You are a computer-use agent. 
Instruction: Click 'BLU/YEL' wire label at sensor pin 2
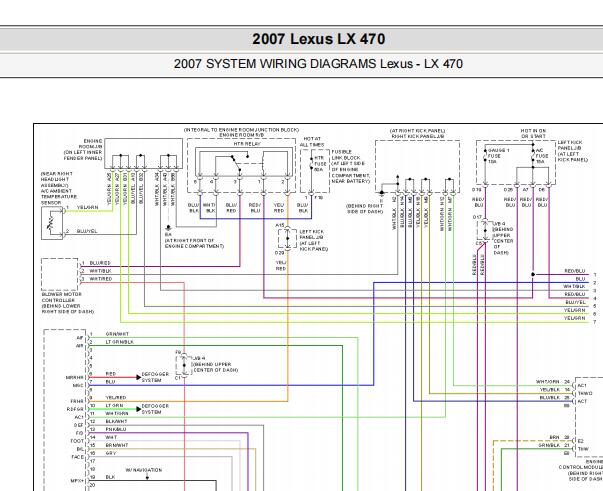[87, 231]
